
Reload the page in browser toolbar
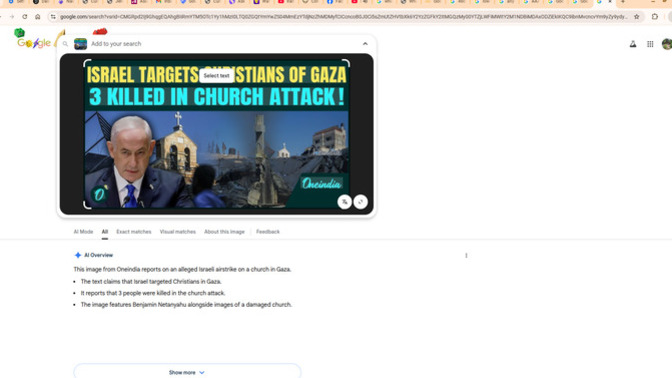25,17
